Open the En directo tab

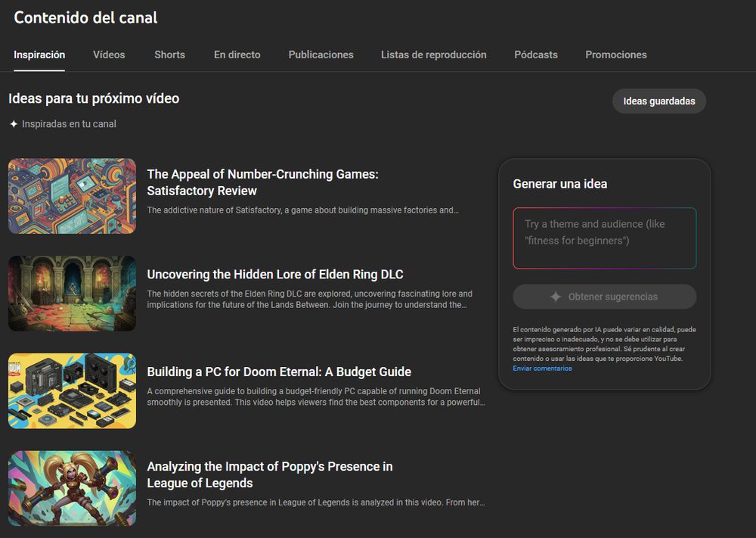[237, 54]
